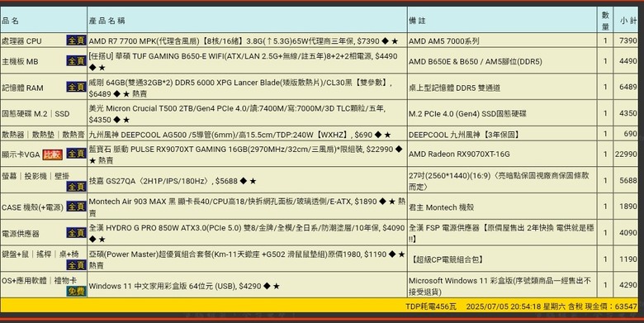Click 免費 badge in OS+應用軟體 row
The image size is (644, 323).
(x=77, y=292)
